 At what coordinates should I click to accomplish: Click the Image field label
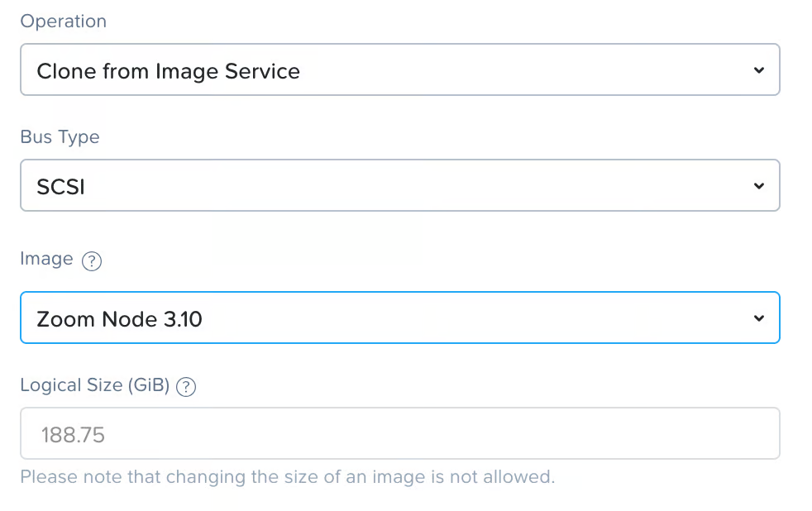46,260
